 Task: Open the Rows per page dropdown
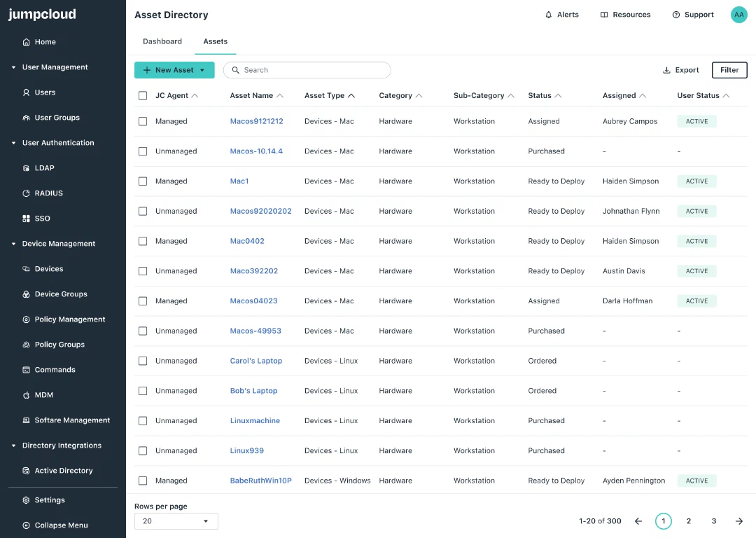pos(176,521)
